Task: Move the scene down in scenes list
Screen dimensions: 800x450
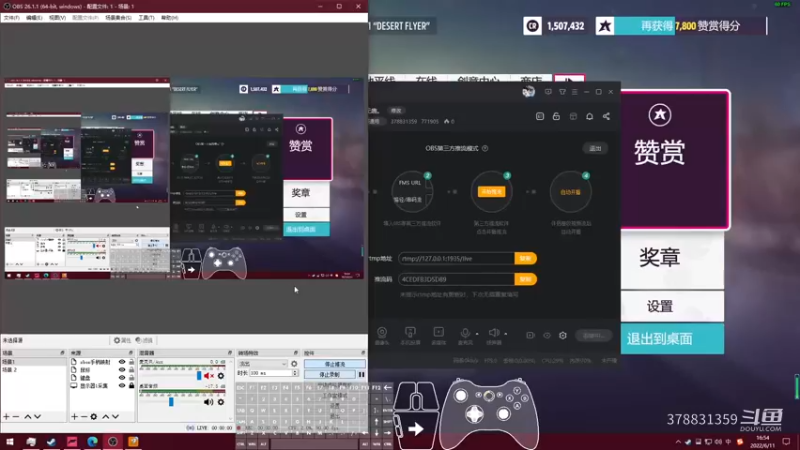Action: [x=37, y=417]
